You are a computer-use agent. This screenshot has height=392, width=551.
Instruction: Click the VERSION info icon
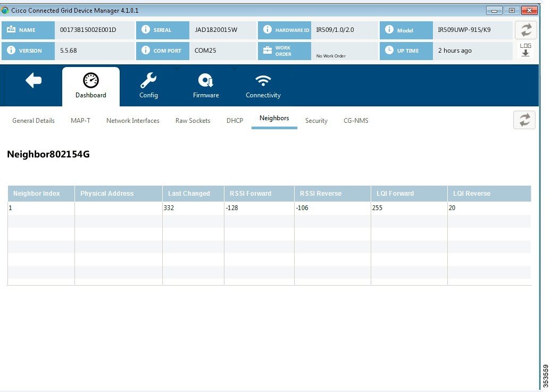pyautogui.click(x=11, y=51)
